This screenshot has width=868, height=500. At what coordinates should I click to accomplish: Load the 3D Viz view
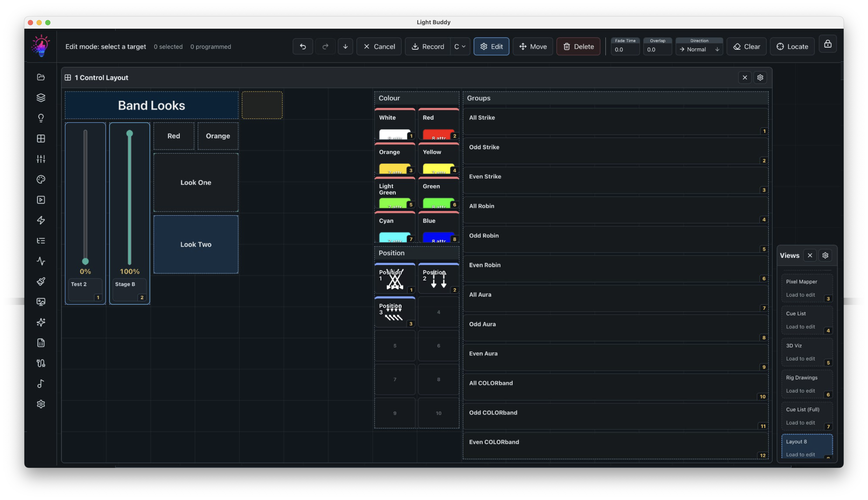(807, 352)
